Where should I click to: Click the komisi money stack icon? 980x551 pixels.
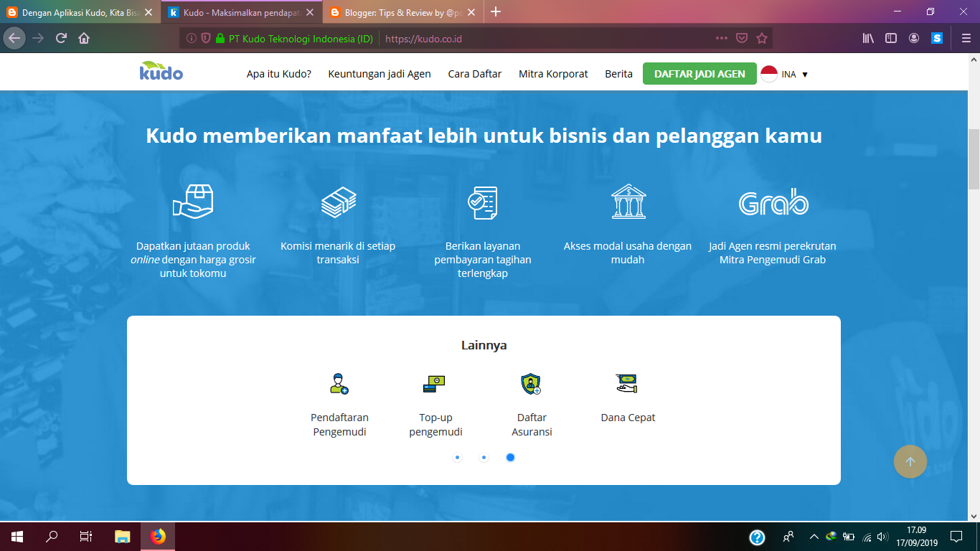(338, 202)
